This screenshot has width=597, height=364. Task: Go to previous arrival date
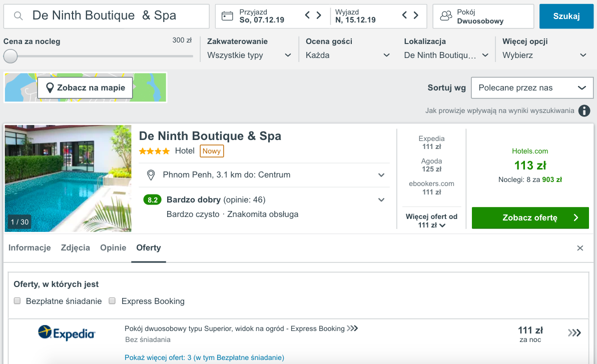(307, 15)
